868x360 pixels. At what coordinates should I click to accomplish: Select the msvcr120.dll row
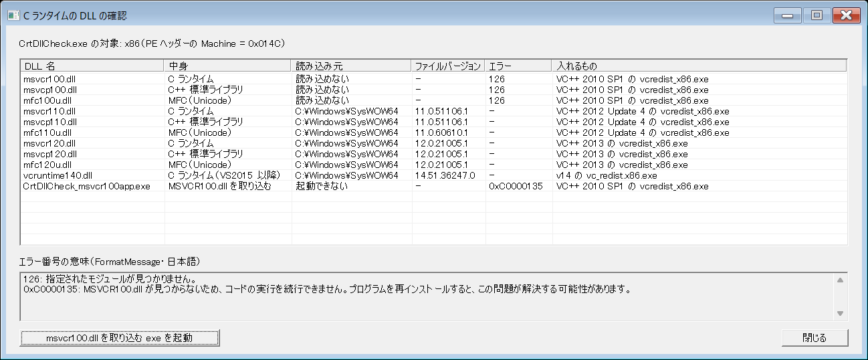[434, 143]
